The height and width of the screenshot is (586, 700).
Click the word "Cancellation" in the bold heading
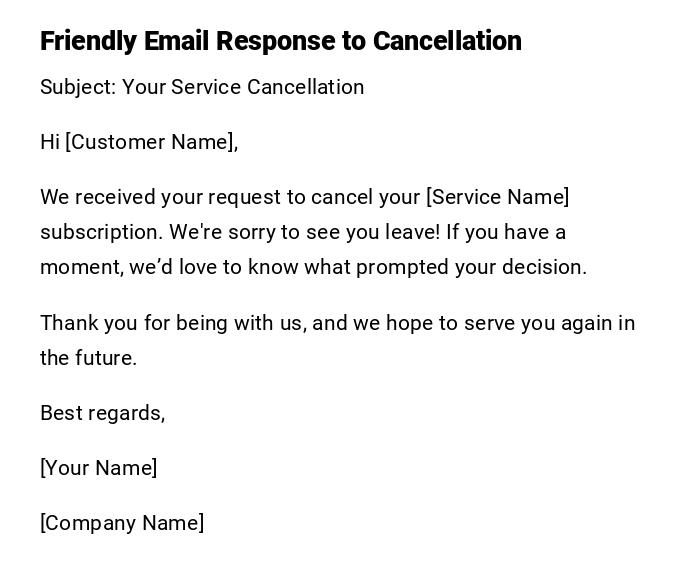point(447,41)
